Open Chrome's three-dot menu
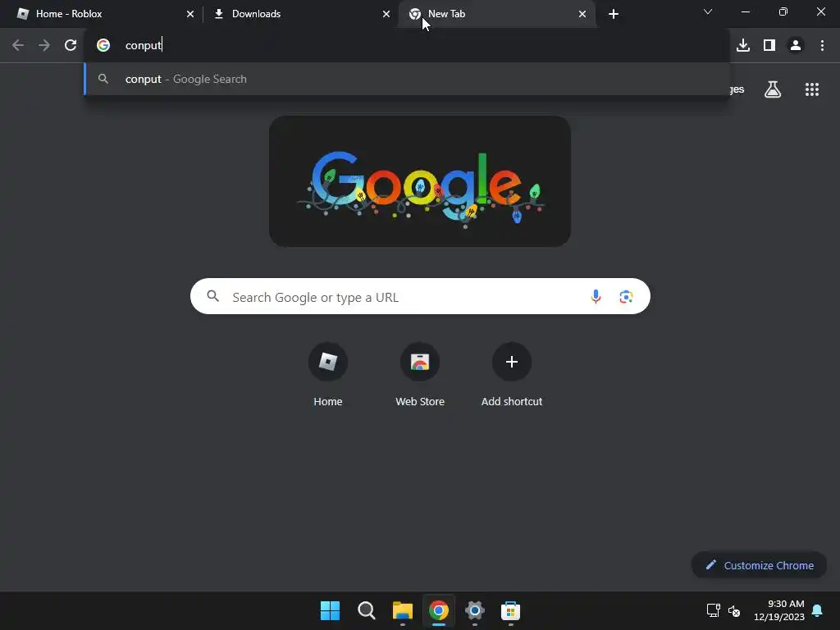 point(822,46)
